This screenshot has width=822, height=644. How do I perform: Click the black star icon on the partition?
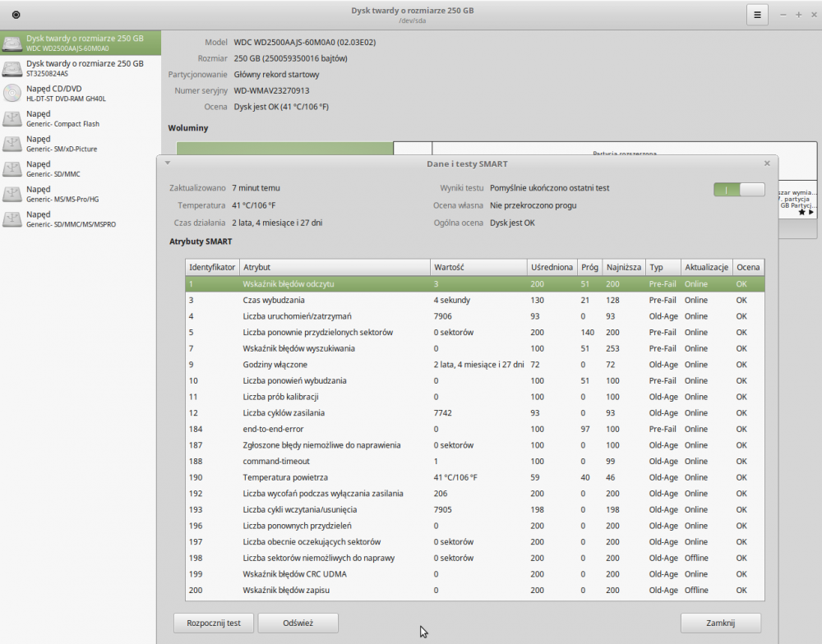801,212
